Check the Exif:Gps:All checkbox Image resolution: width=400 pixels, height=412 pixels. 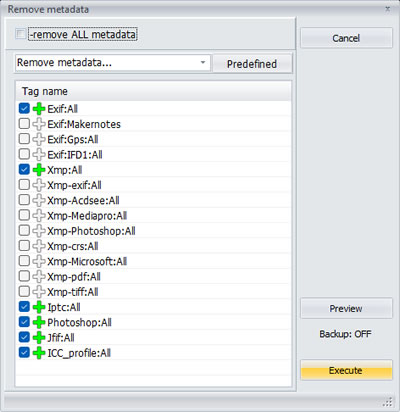tap(24, 139)
